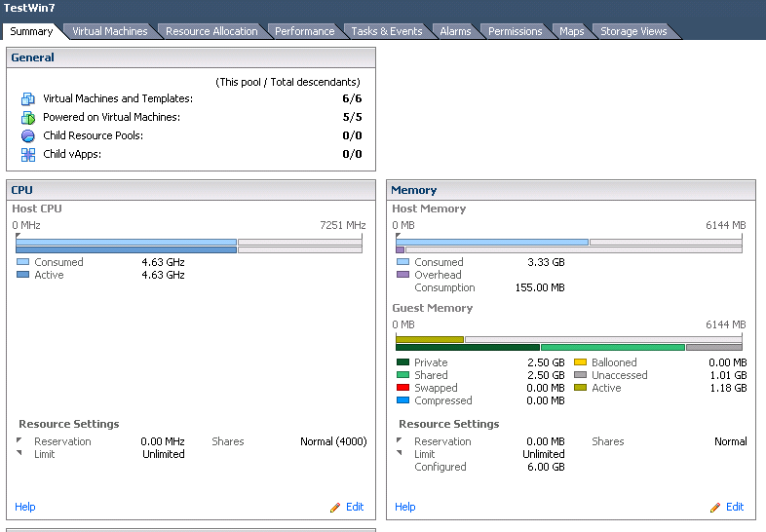
Task: Click the CPU Reservation marker triangle
Action: pyautogui.click(x=19, y=440)
